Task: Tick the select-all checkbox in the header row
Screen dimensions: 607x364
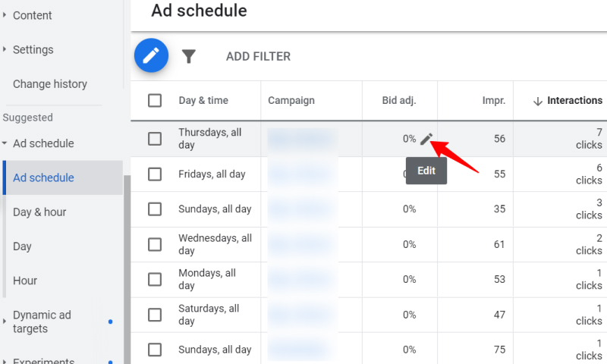Action: pos(155,101)
